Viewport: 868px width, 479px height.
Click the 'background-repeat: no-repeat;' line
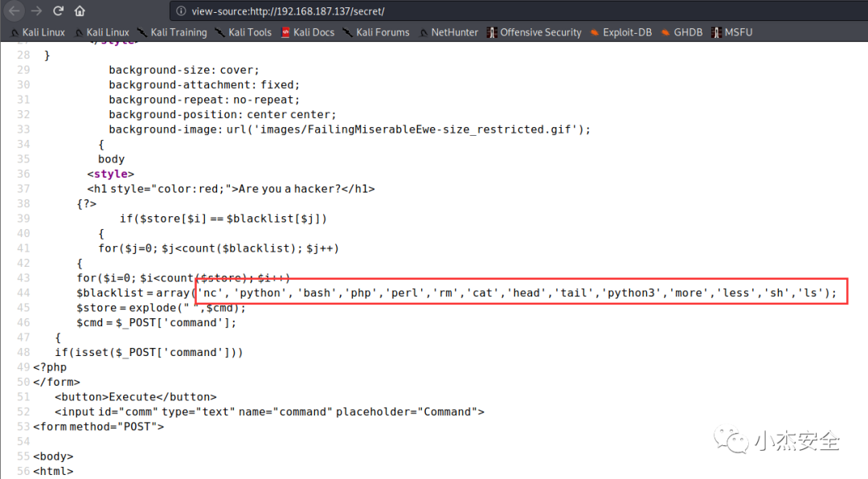click(x=204, y=100)
